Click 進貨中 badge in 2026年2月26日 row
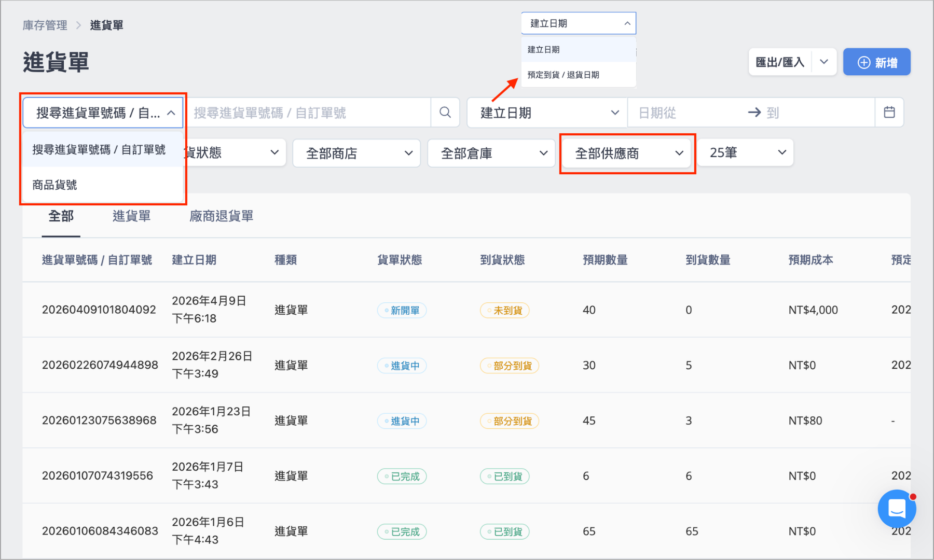The image size is (934, 560). 402,366
